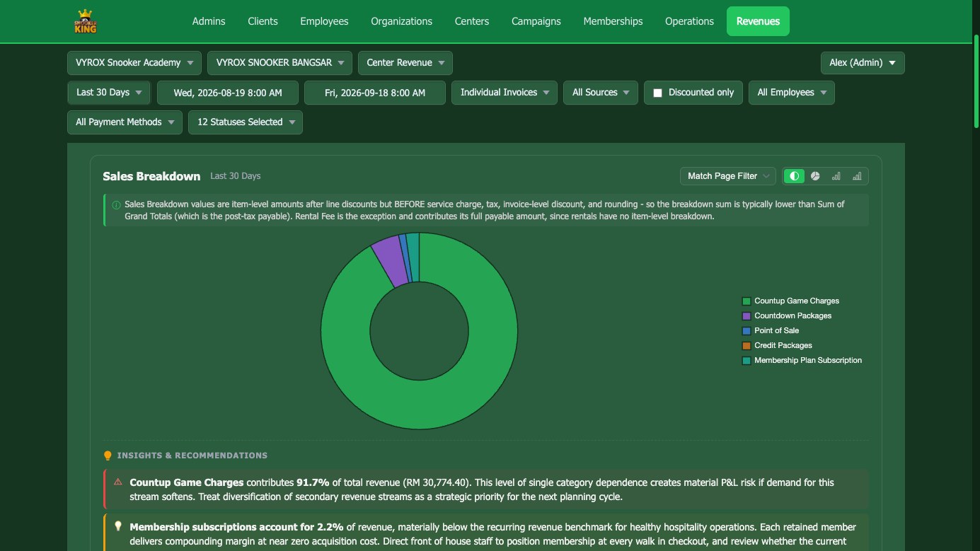Open the All Employees filter dropdown
Screen dimensions: 980x551
pos(792,93)
